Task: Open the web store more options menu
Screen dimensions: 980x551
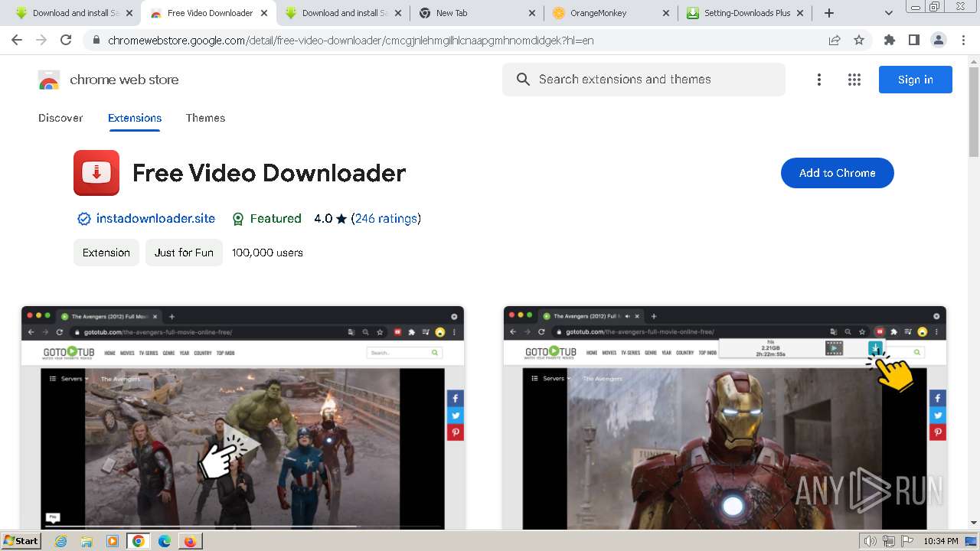Action: (819, 80)
